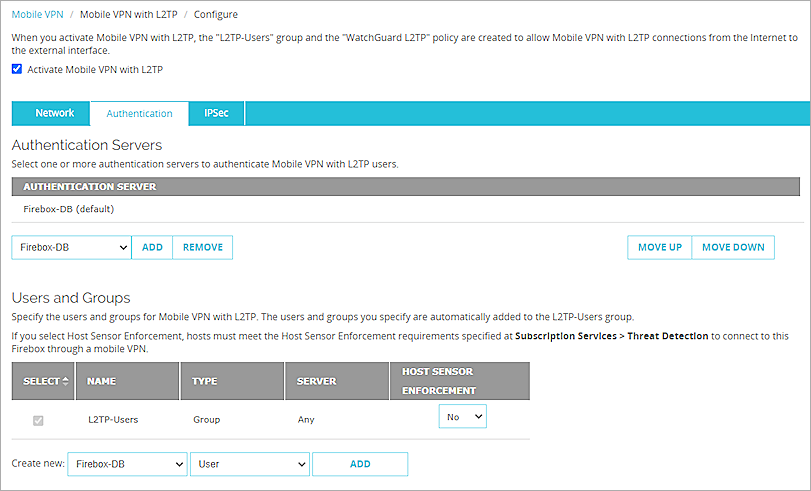Open the Firebox-DB authentication server dropdown
The width and height of the screenshot is (811, 491).
[72, 247]
